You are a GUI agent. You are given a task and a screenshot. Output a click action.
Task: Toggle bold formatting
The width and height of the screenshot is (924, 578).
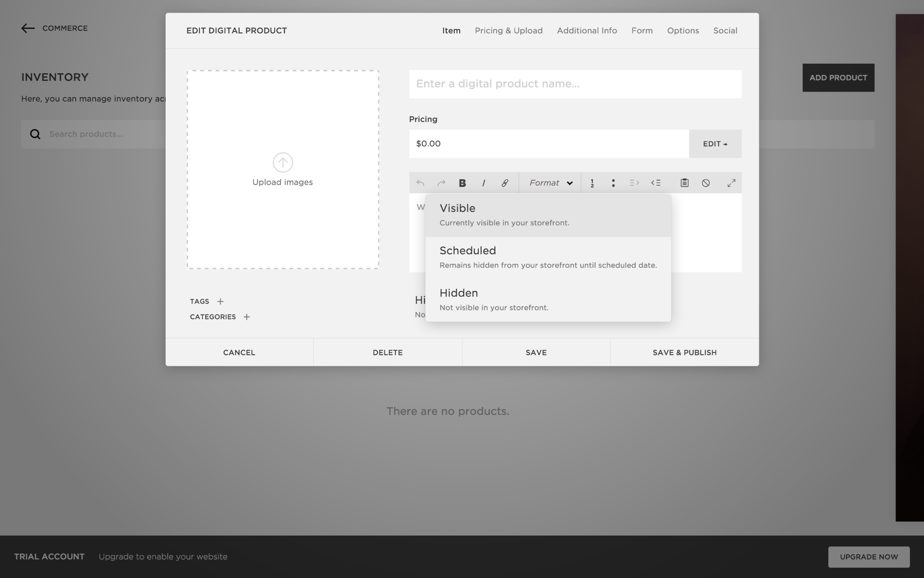pyautogui.click(x=462, y=183)
